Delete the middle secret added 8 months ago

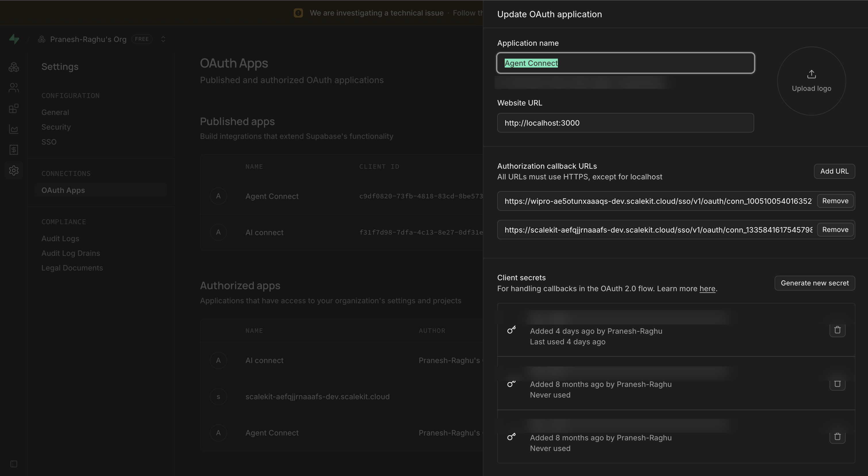click(x=837, y=384)
